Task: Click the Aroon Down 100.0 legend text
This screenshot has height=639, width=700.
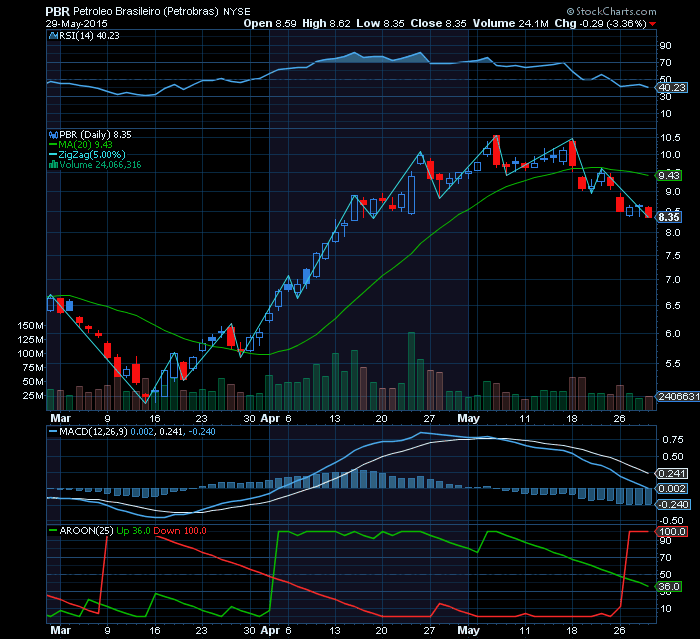Action: click(179, 530)
